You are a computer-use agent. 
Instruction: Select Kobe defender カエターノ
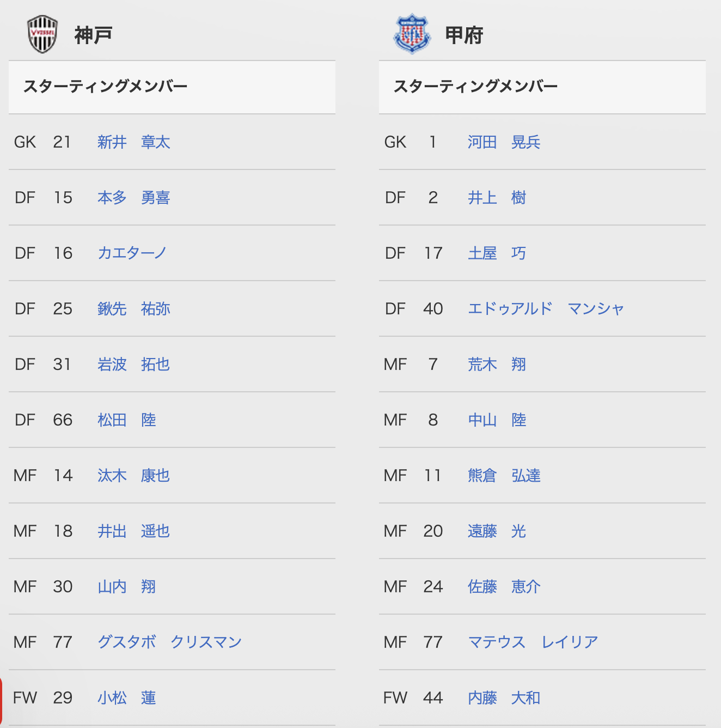(x=132, y=253)
